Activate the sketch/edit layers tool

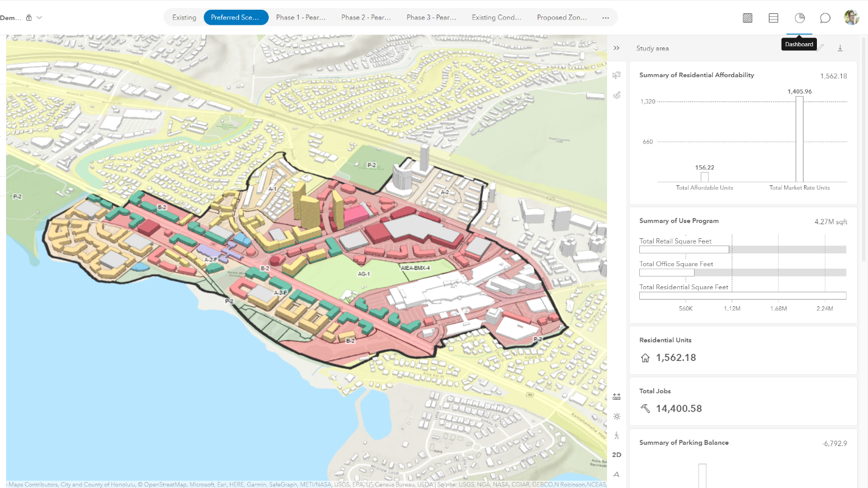(x=616, y=95)
